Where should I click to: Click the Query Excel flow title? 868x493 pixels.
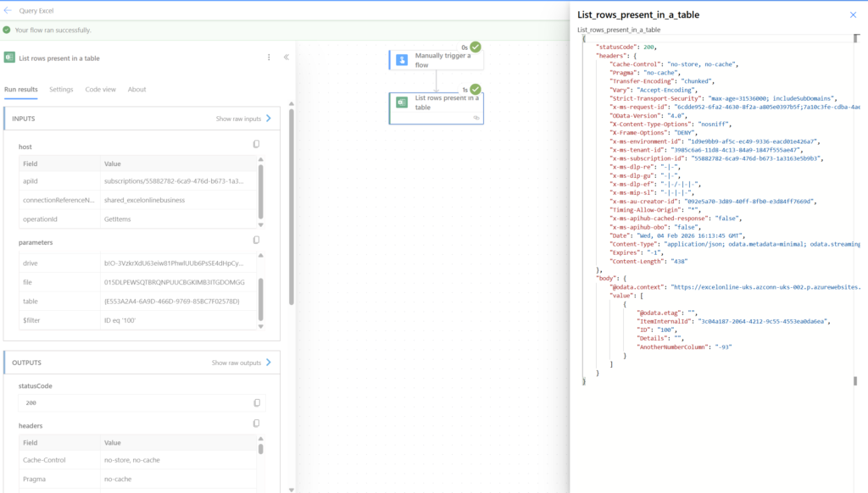36,10
